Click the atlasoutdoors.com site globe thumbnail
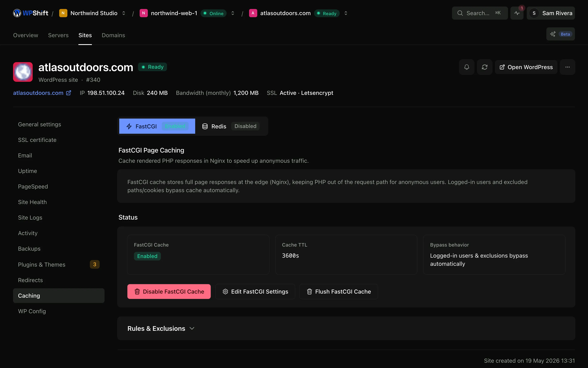Image resolution: width=588 pixels, height=368 pixels. click(23, 72)
